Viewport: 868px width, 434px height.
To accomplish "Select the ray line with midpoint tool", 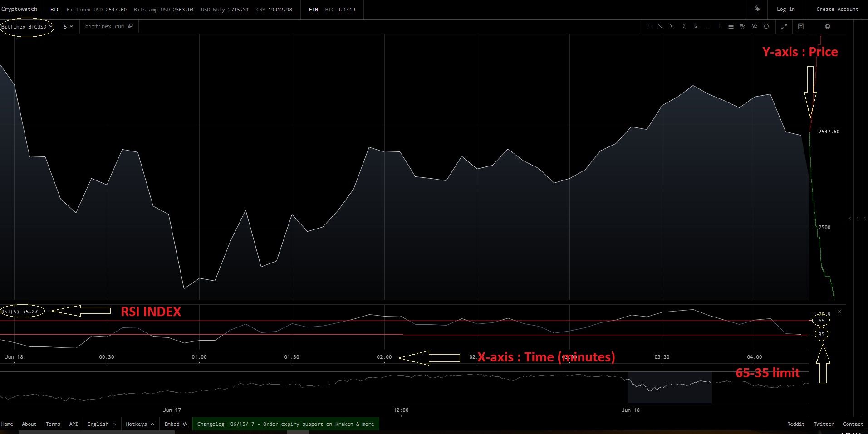I will (672, 26).
